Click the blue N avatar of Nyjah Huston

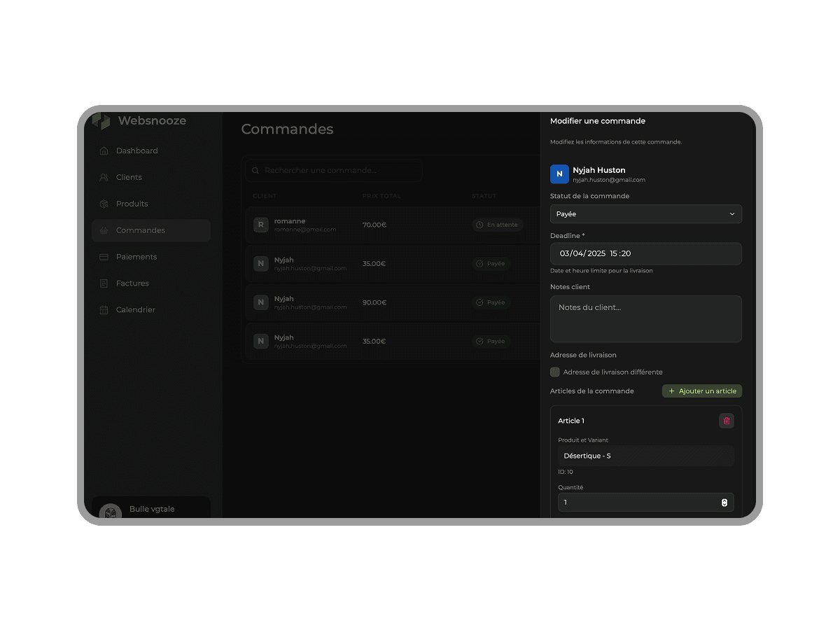click(x=559, y=174)
